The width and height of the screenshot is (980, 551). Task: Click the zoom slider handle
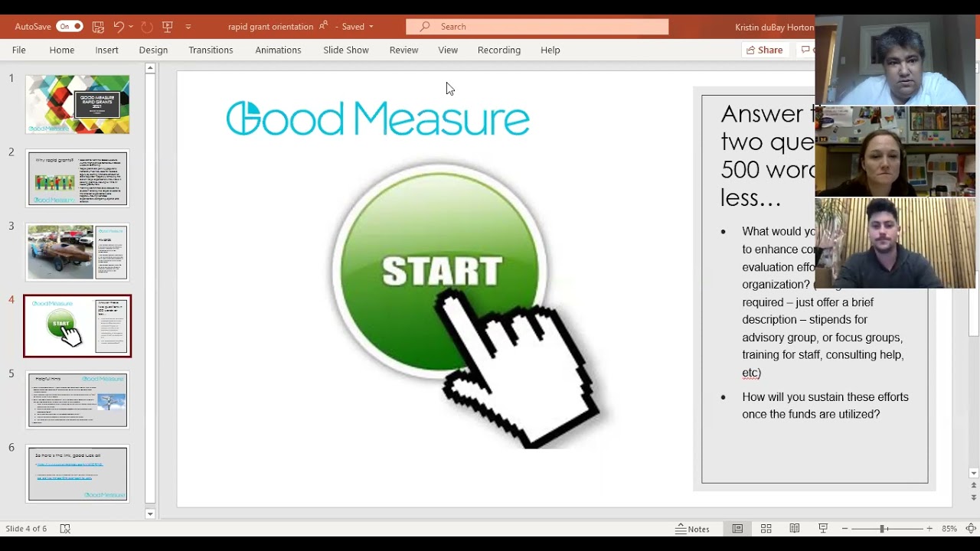[x=882, y=529]
